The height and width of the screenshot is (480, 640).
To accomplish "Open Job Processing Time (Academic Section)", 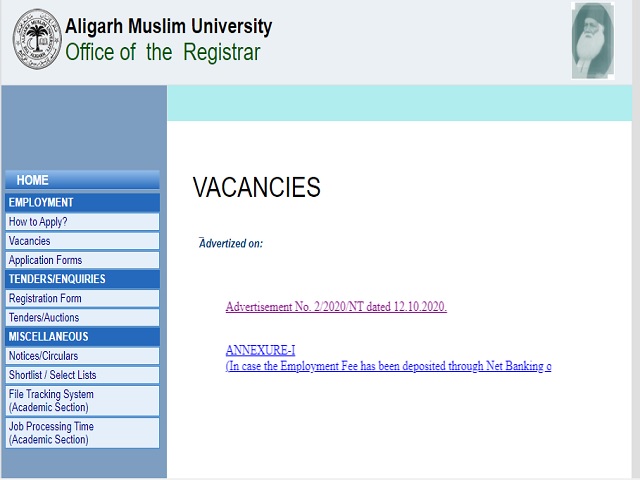I will click(82, 433).
